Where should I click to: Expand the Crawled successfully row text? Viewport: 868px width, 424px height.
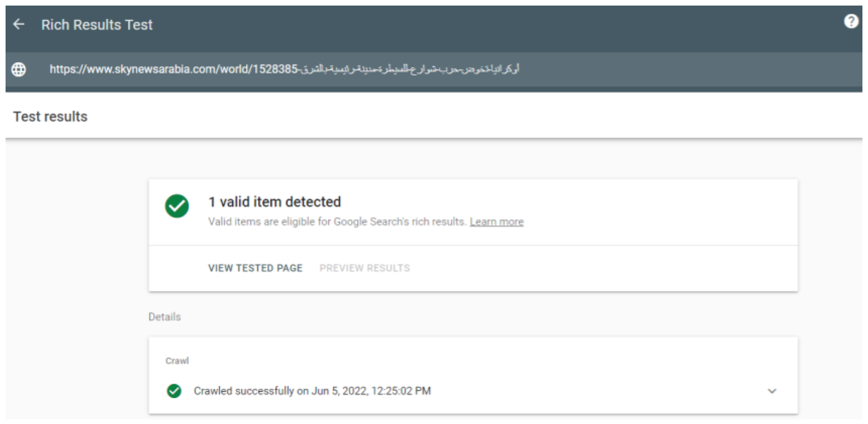(312, 391)
